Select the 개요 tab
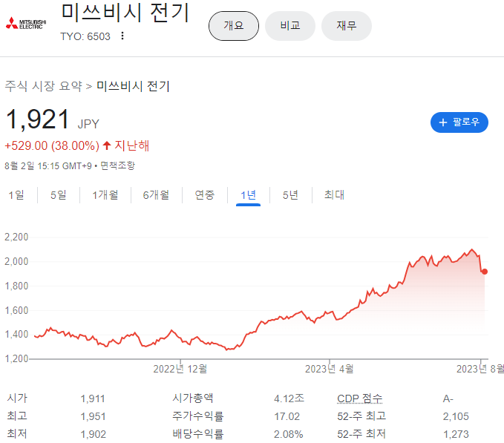 pyautogui.click(x=234, y=26)
